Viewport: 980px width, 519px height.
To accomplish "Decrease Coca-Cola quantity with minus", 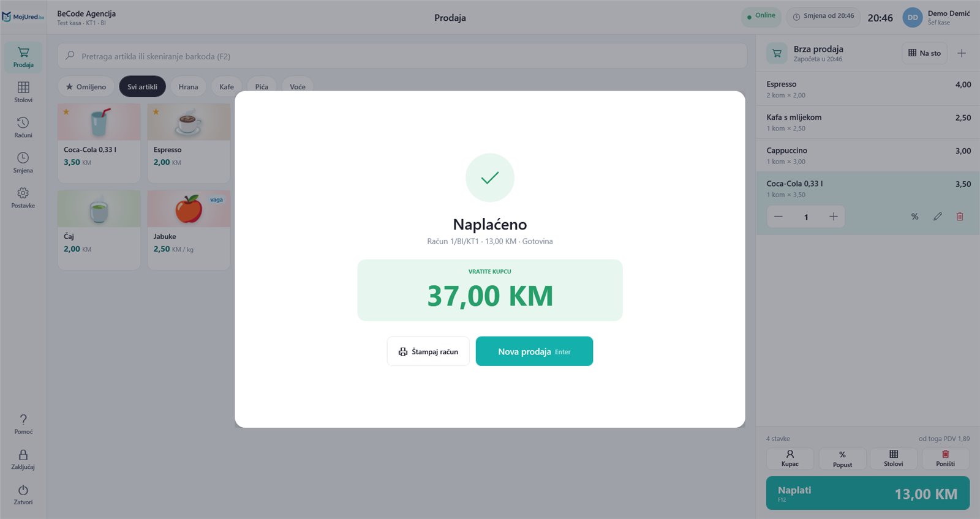I will (x=778, y=217).
